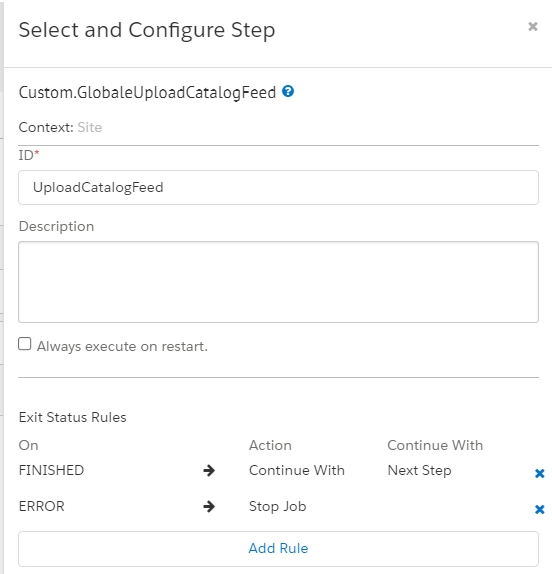Open the Next Step continue-with option
Screen dimensions: 552x574
[419, 471]
